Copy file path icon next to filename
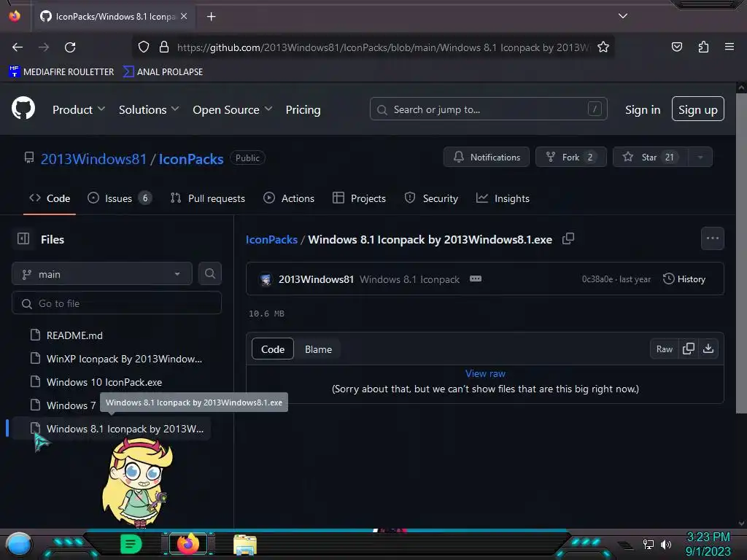This screenshot has width=747, height=560. point(568,238)
